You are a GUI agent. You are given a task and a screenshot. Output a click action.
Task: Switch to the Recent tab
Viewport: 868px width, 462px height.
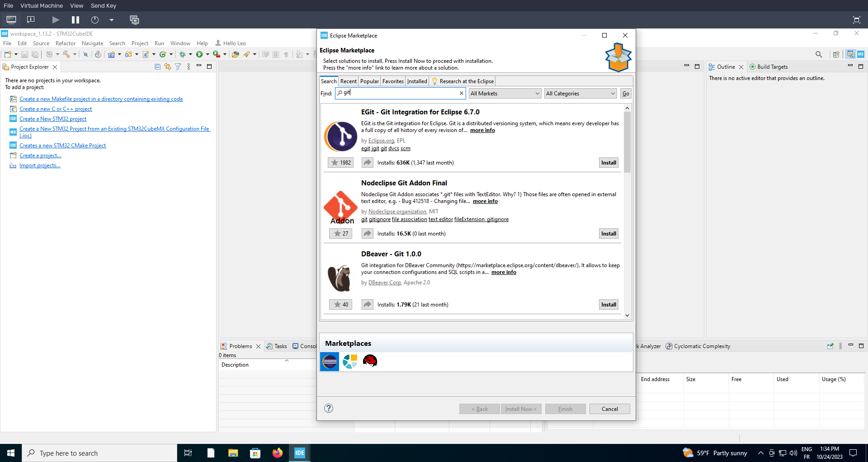click(348, 81)
